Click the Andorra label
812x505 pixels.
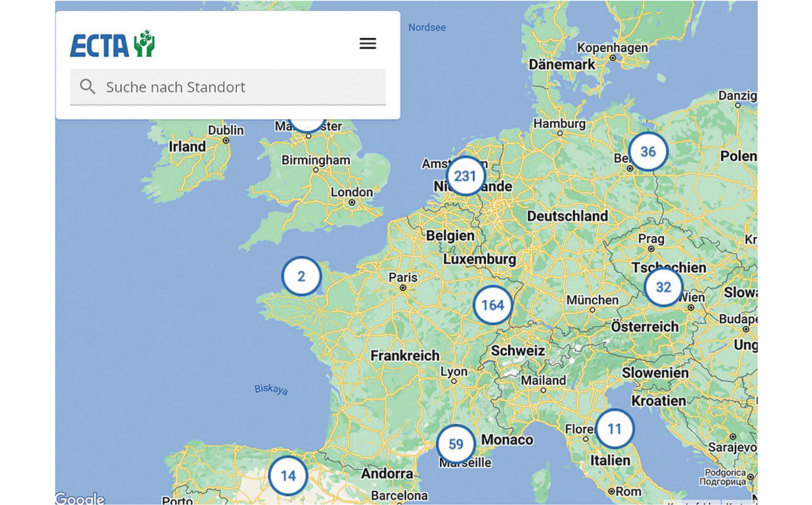[387, 474]
